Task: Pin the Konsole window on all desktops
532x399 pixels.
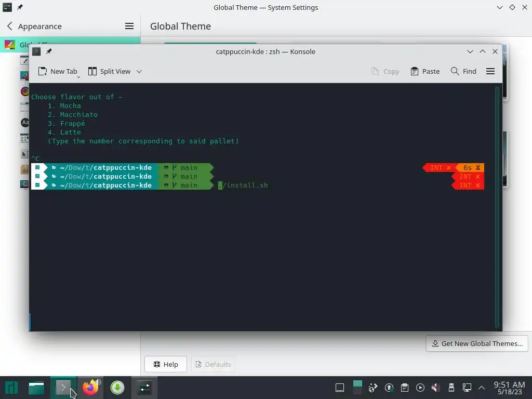Action: pos(49,51)
